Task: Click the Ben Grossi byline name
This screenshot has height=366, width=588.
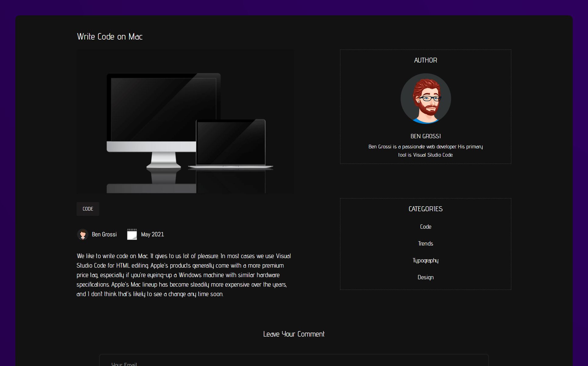Action: tap(104, 234)
